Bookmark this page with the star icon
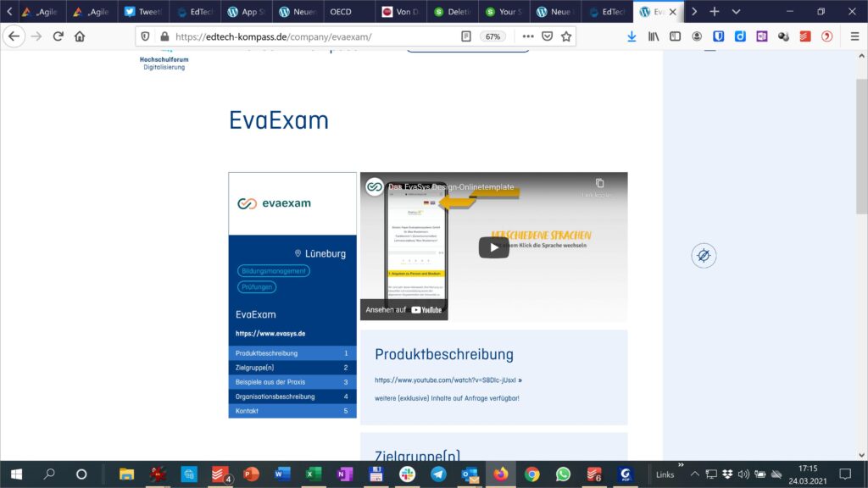The image size is (868, 488). [x=566, y=36]
